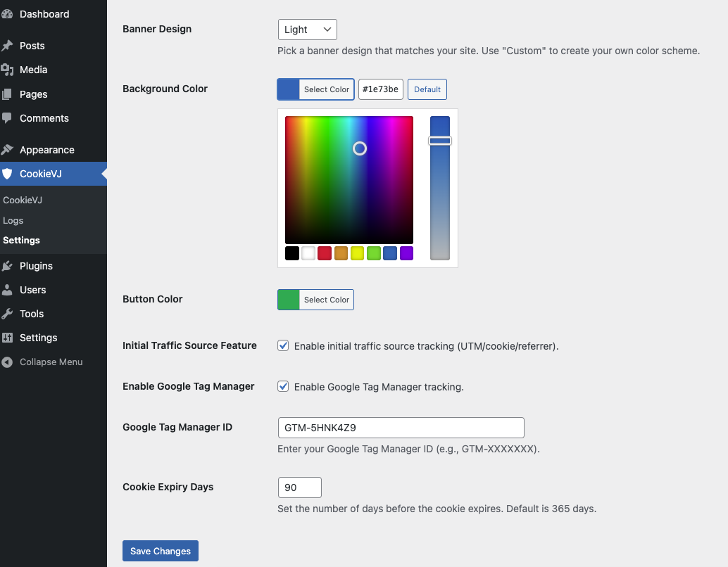Uncheck initial traffic source tracking
The image size is (728, 567).
click(282, 345)
